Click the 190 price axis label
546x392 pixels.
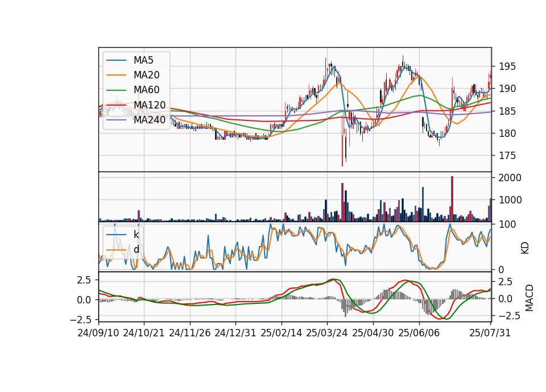tap(507, 89)
